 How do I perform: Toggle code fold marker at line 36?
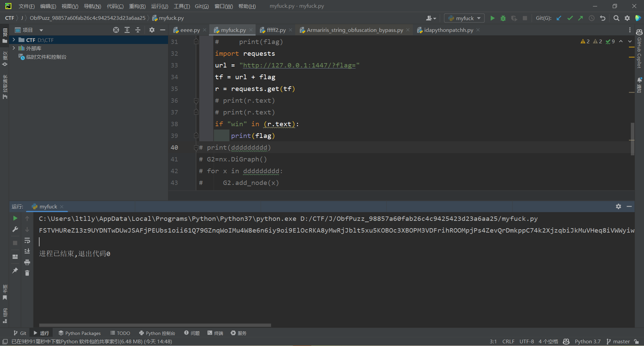point(196,100)
